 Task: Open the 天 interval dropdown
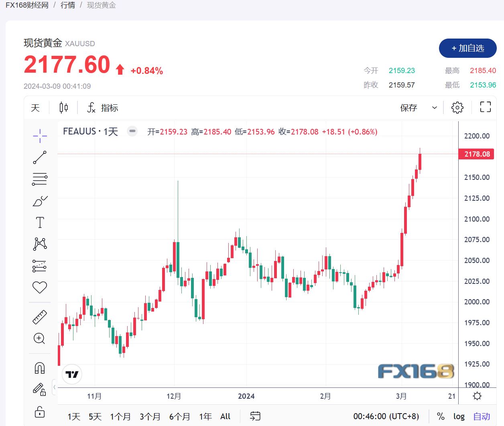(35, 107)
